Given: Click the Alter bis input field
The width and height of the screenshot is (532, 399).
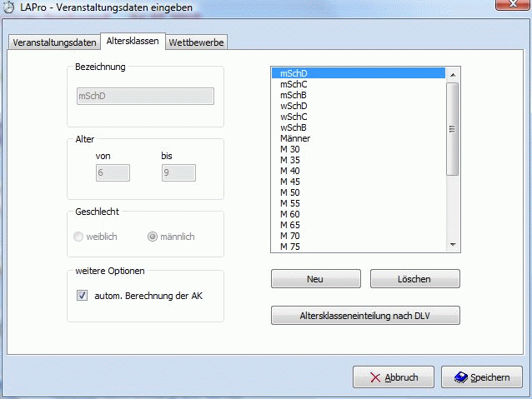Looking at the screenshot, I should (x=178, y=172).
